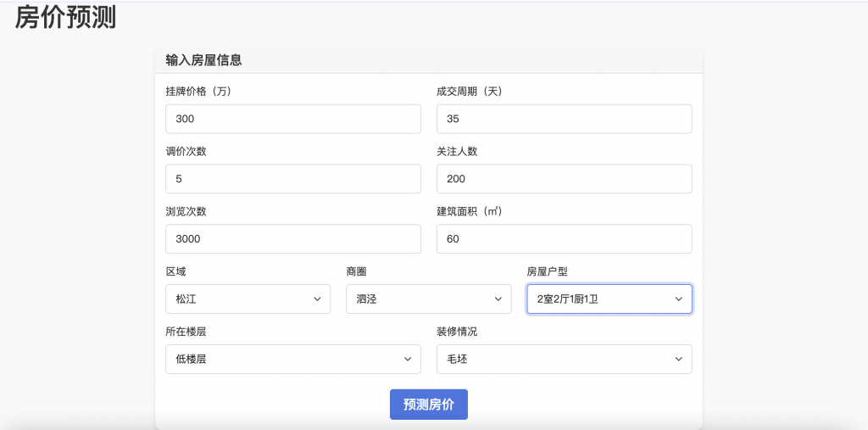The width and height of the screenshot is (868, 430).
Task: Click the 挂牌价格（万） label
Action: pos(198,92)
